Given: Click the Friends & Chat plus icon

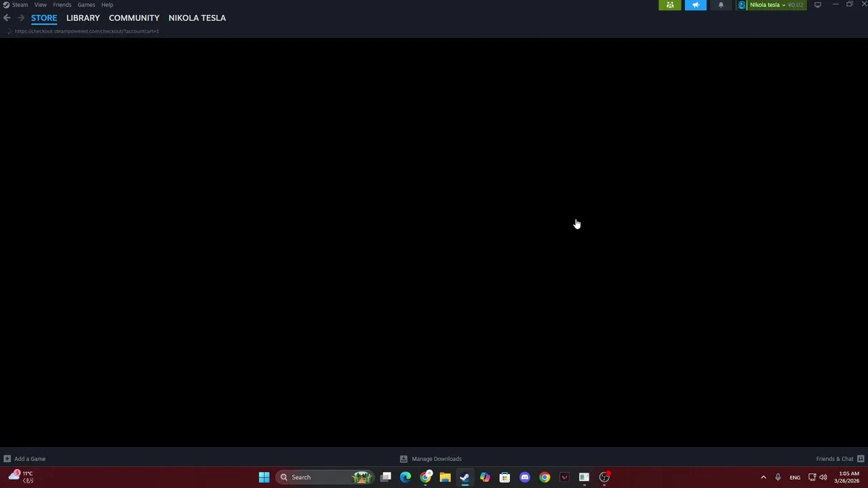Looking at the screenshot, I should coord(861,459).
